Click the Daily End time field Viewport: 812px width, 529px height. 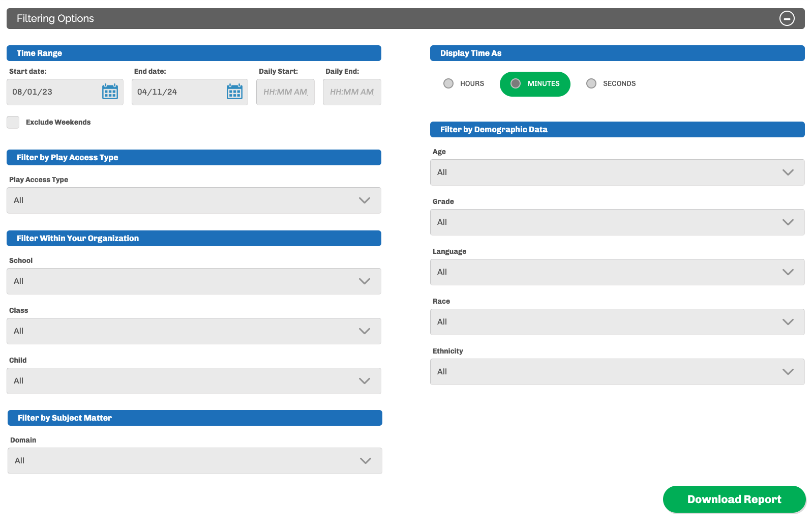352,92
